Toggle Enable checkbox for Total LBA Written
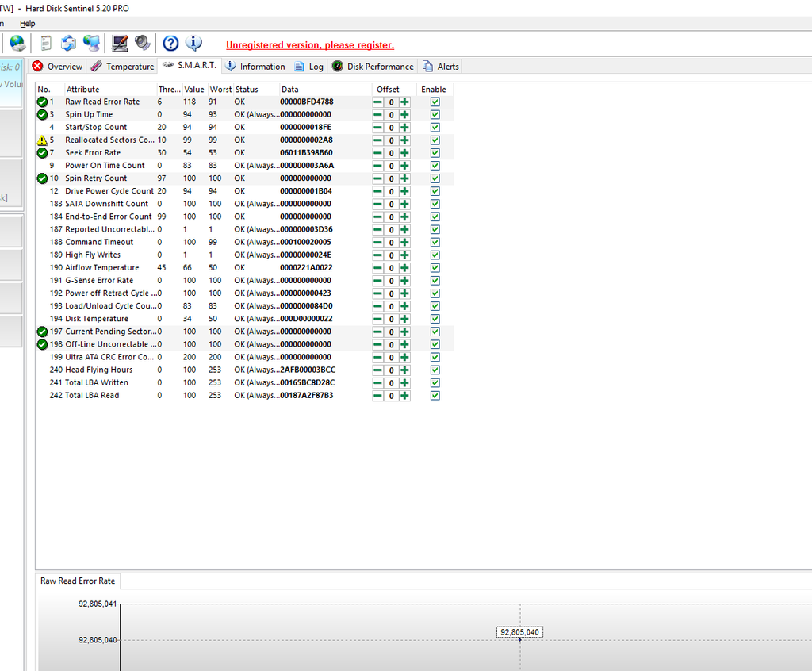Viewport: 812px width, 671px height. [x=435, y=382]
